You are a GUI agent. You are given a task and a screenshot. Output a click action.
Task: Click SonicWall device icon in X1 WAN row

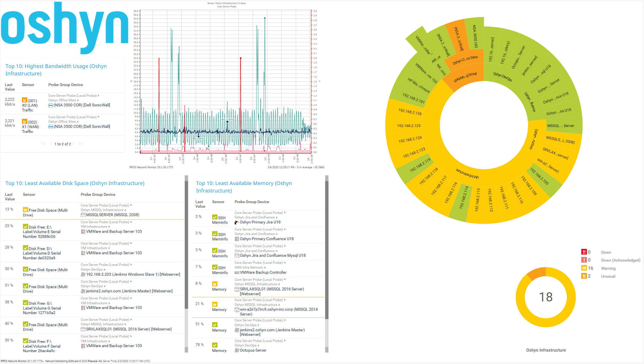coord(50,127)
